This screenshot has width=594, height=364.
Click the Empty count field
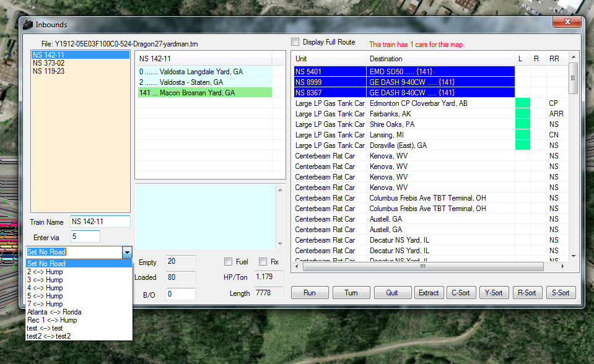coord(181,261)
